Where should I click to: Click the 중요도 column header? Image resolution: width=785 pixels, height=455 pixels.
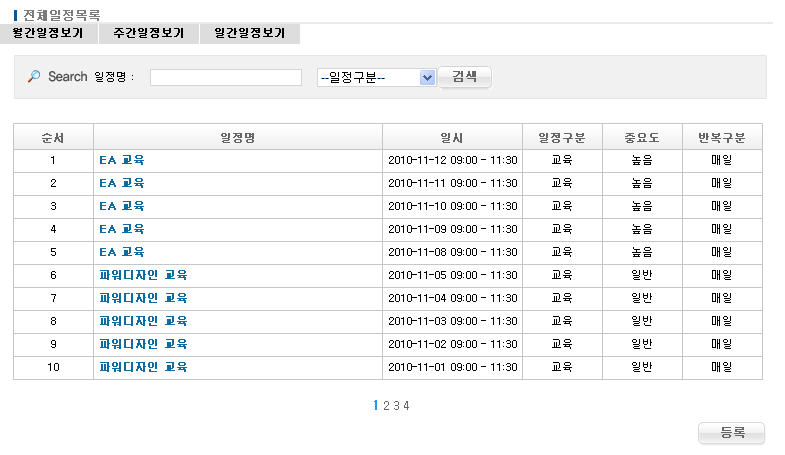tap(642, 137)
